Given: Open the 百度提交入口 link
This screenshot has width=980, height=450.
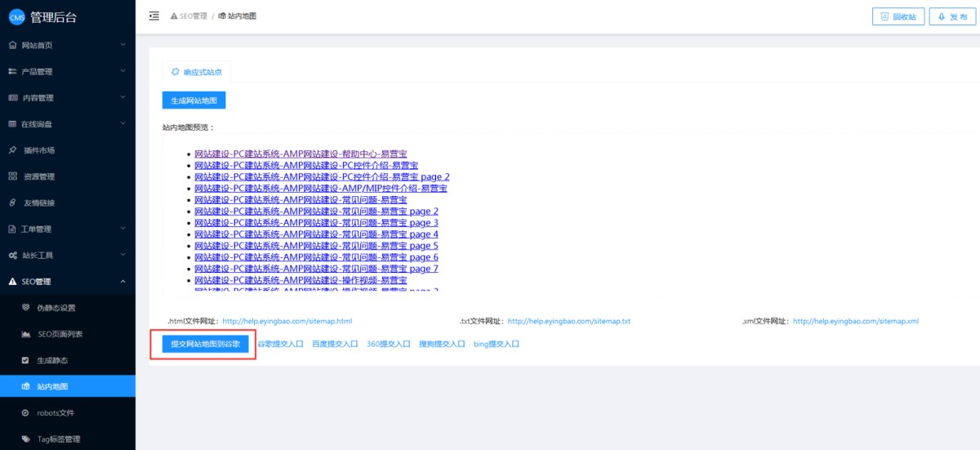Looking at the screenshot, I should point(335,345).
